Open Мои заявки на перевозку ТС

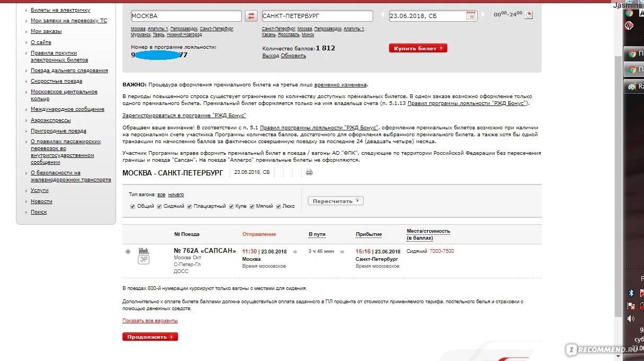coord(69,21)
